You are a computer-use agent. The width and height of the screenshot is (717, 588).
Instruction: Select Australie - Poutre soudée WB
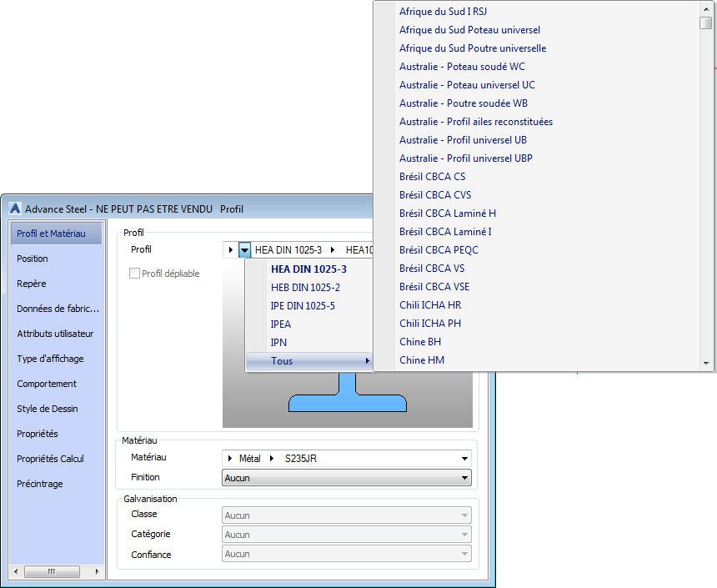pyautogui.click(x=464, y=103)
